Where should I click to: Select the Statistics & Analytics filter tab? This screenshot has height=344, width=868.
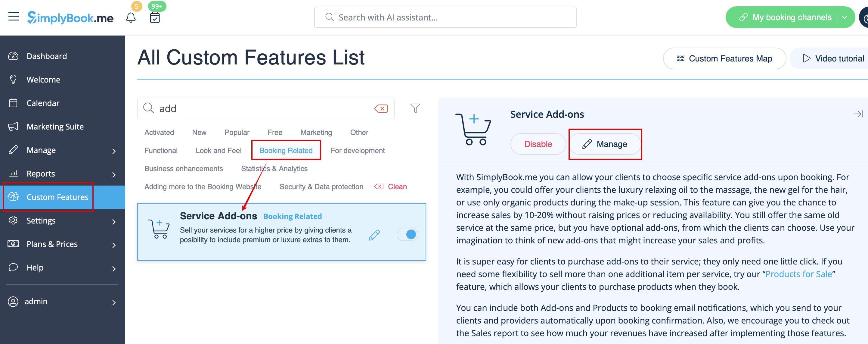point(274,169)
